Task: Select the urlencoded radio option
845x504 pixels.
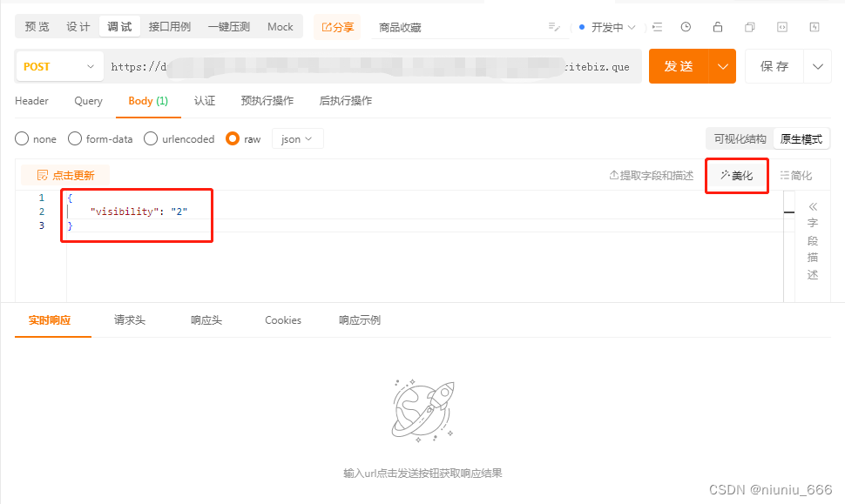Action: [151, 139]
